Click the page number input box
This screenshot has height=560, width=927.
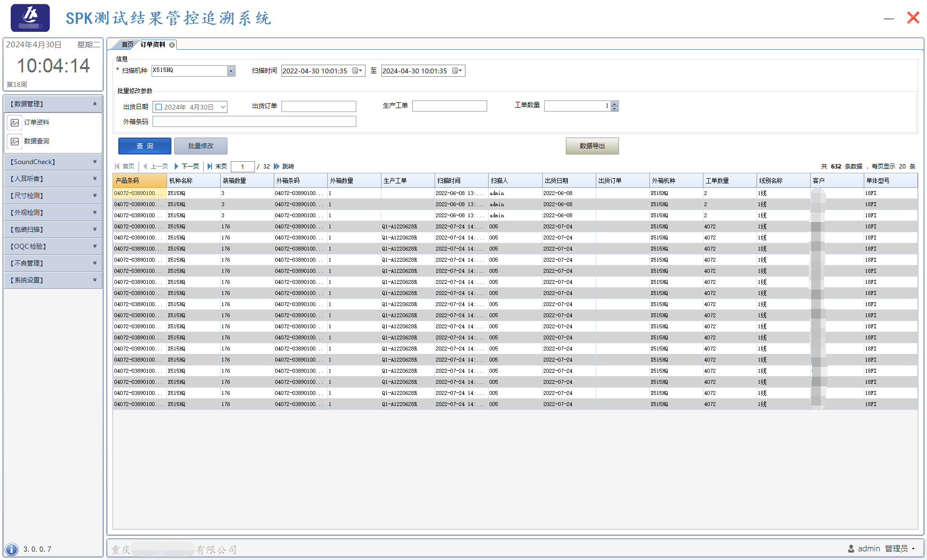tap(242, 167)
